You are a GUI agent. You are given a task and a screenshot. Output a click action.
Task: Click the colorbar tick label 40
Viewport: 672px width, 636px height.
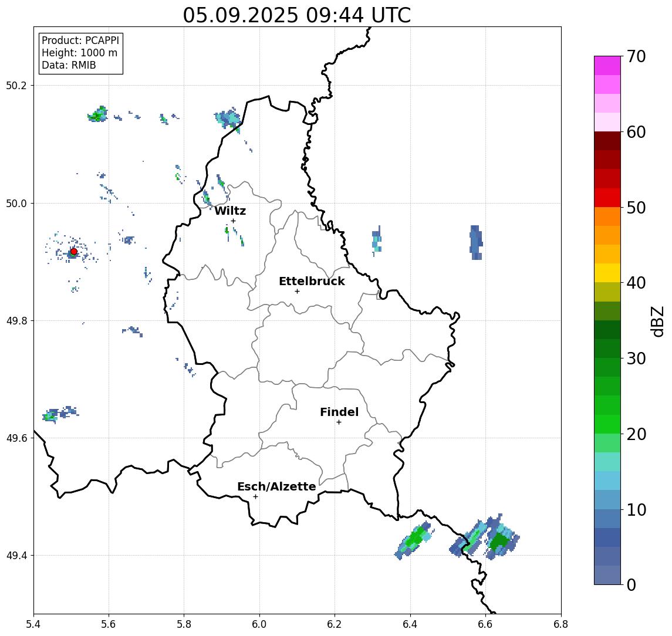pos(636,283)
